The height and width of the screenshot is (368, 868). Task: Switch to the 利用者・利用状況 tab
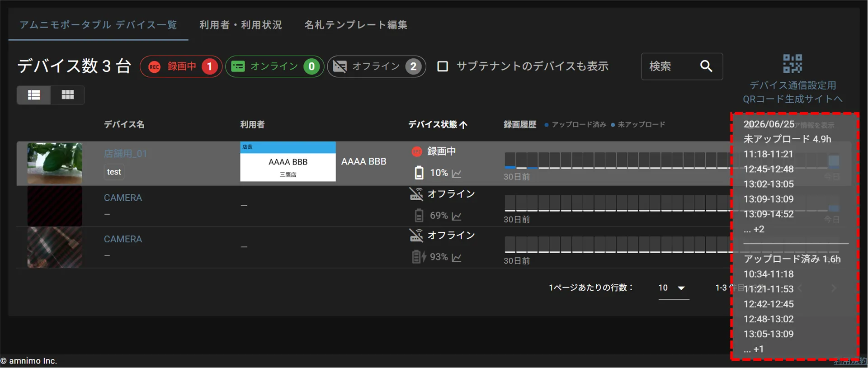241,25
